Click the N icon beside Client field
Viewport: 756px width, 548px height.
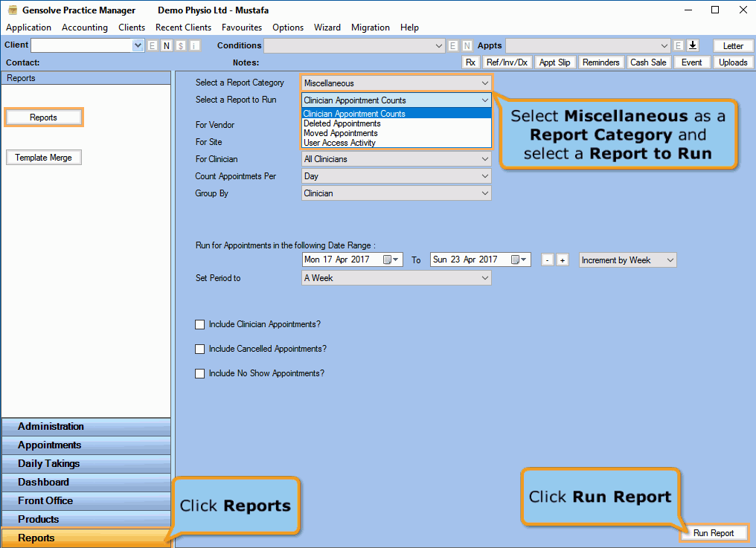167,46
